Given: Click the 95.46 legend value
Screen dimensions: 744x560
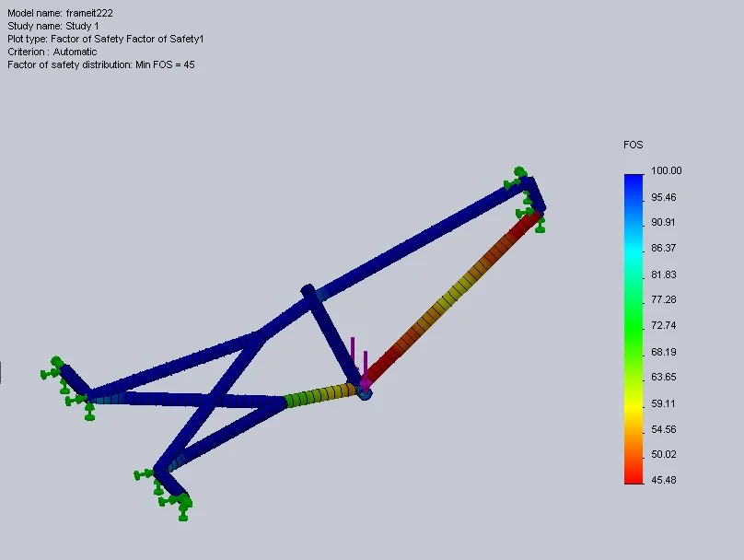Looking at the screenshot, I should [x=663, y=197].
